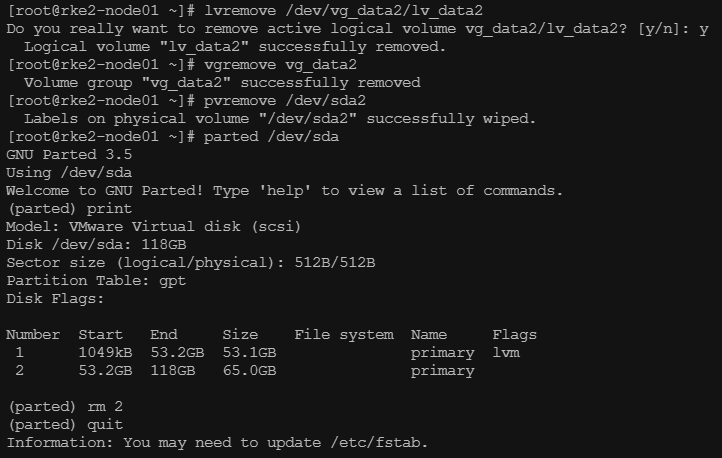Click the "Partition Table: gpt" line
This screenshot has width=722, height=458.
click(92, 281)
